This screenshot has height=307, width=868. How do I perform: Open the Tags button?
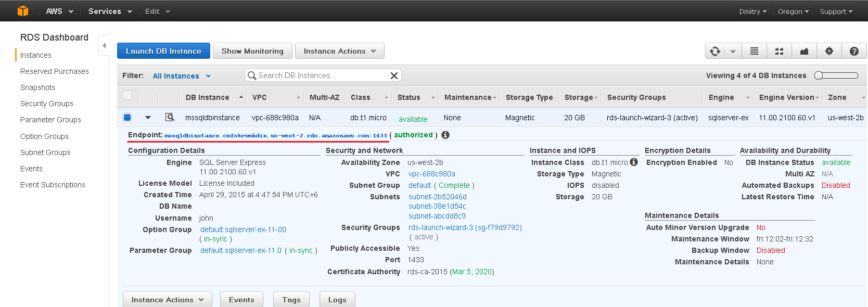[291, 300]
